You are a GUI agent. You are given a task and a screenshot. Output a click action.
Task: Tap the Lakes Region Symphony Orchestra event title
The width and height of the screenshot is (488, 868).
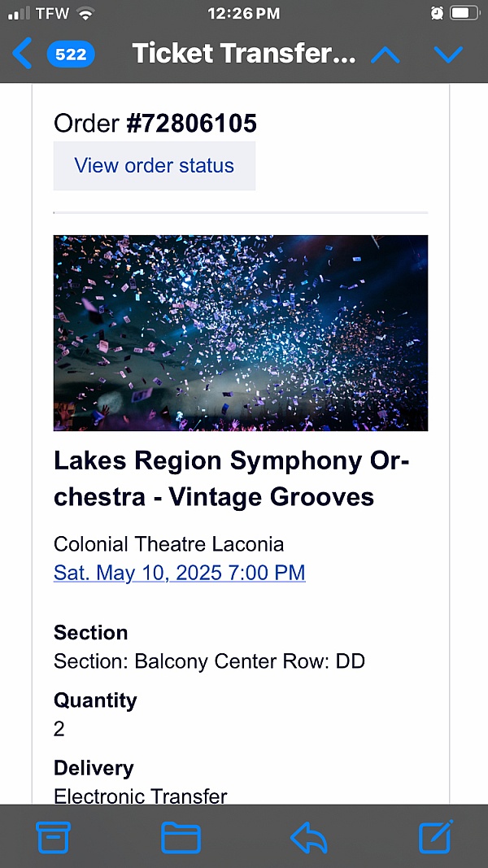click(x=231, y=478)
